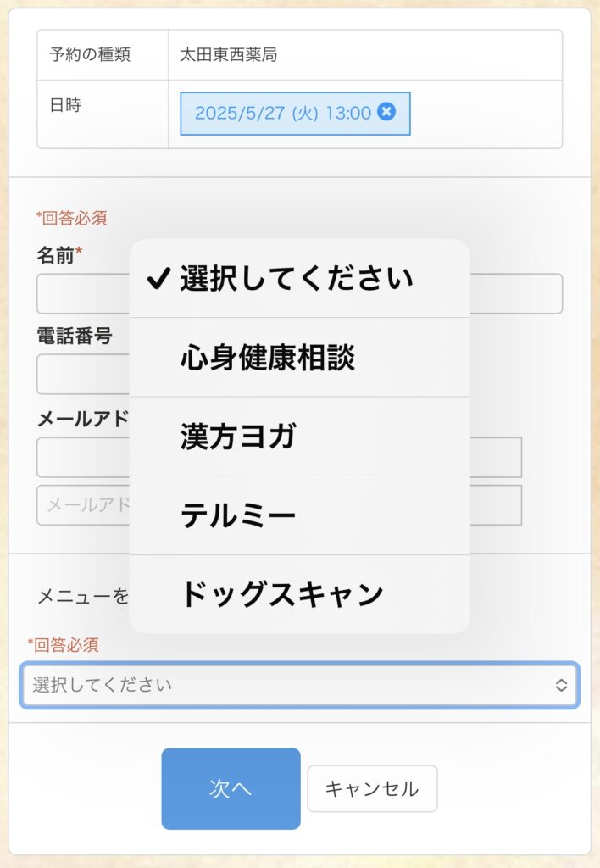600x868 pixels.
Task: Choose 心身健康相談 from the menu list
Action: pyautogui.click(x=299, y=357)
